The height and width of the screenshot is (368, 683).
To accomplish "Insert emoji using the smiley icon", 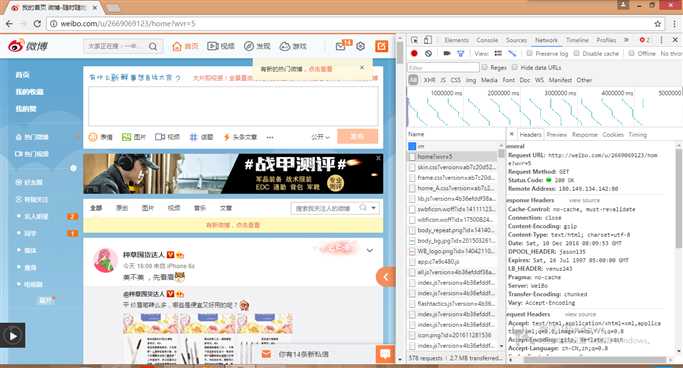I will pos(93,137).
